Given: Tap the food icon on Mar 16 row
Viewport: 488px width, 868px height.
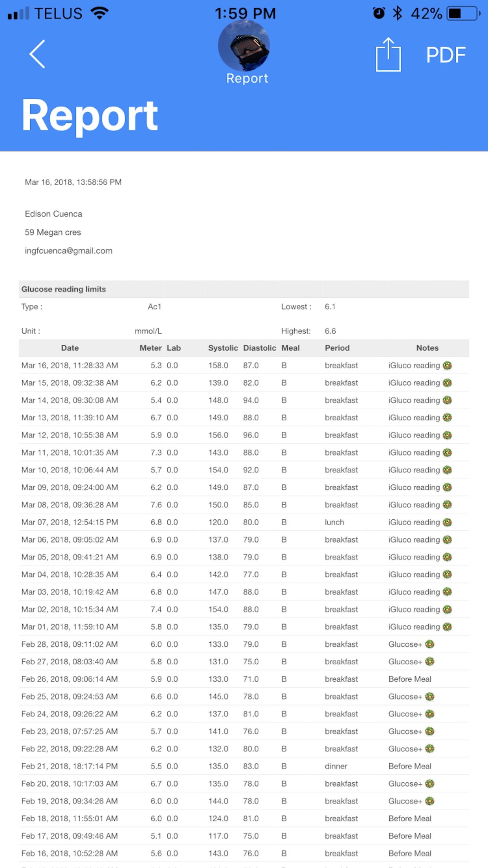Looking at the screenshot, I should click(x=447, y=366).
